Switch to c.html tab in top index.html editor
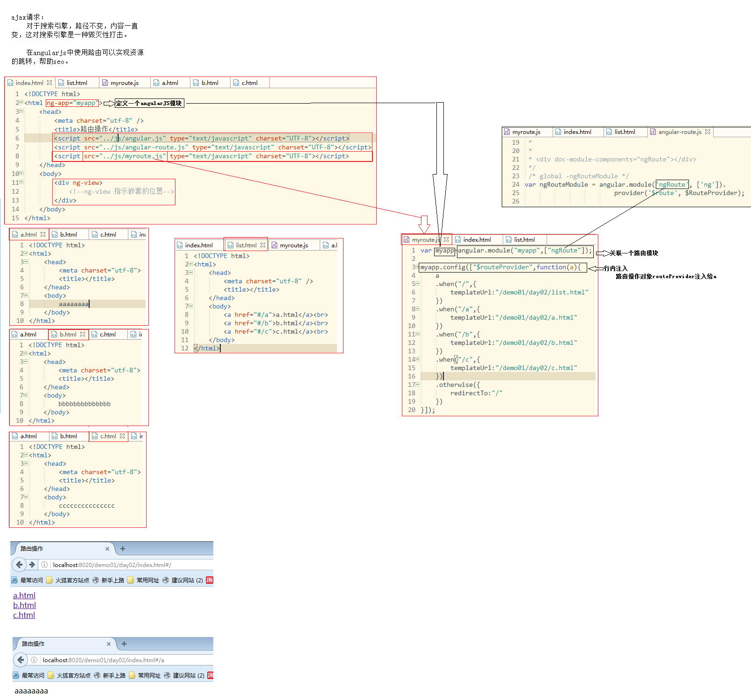 249,83
